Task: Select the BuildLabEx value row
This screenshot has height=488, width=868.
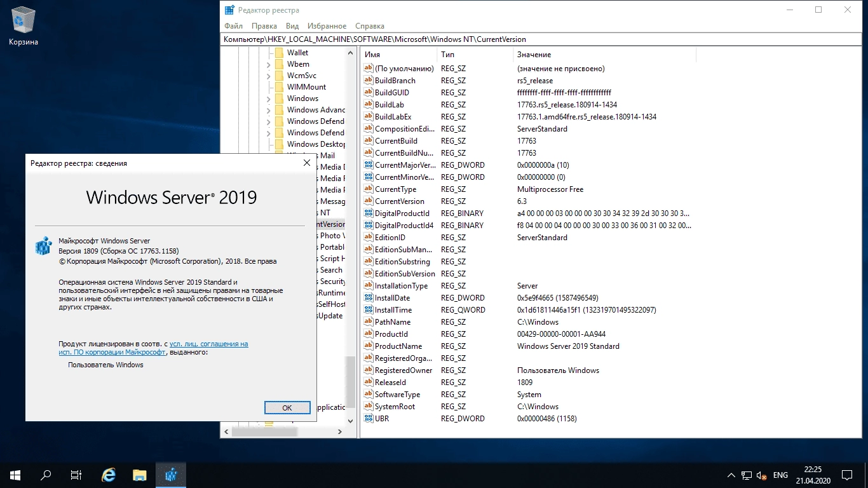Action: pos(527,117)
